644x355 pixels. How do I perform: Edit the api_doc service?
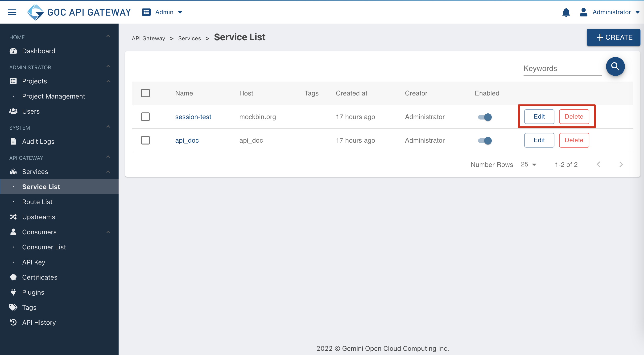click(x=539, y=140)
